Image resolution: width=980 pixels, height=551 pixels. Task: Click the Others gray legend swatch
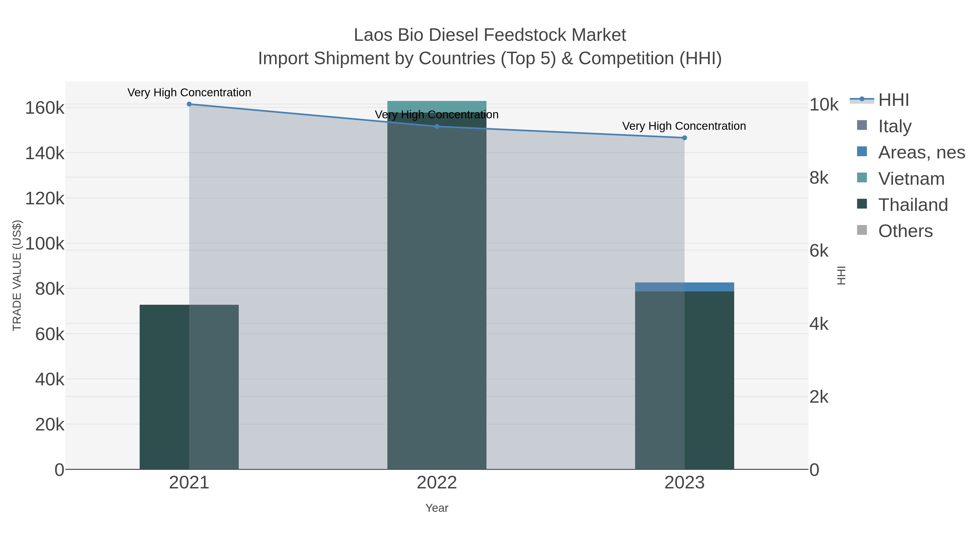(862, 230)
